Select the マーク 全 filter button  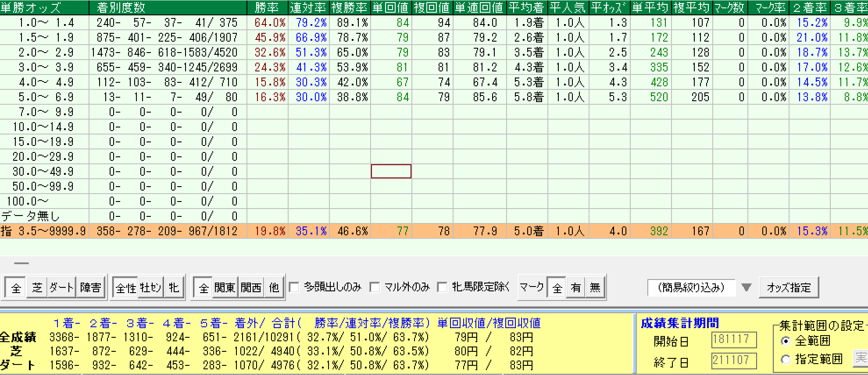(x=557, y=288)
